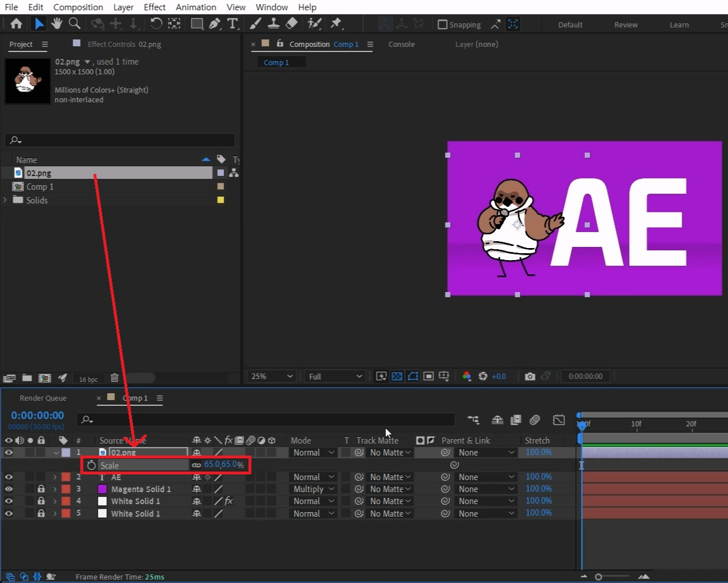The width and height of the screenshot is (728, 583).
Task: Switch to the Render Queue tab
Action: tap(43, 398)
